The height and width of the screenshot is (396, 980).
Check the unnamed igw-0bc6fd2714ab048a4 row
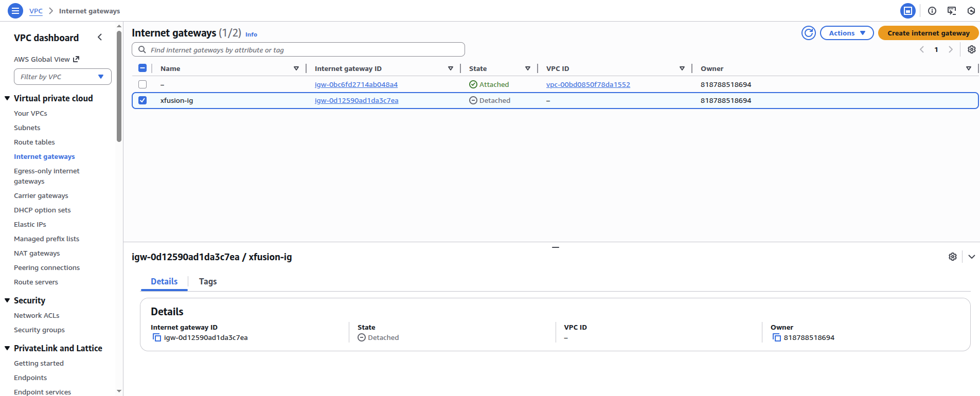click(x=142, y=84)
